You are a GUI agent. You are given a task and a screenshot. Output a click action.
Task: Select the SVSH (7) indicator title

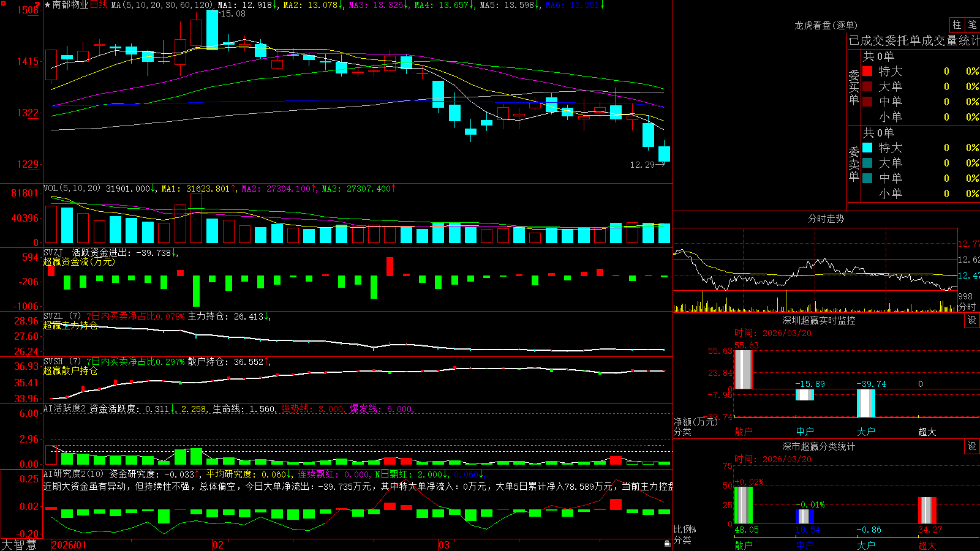click(62, 362)
